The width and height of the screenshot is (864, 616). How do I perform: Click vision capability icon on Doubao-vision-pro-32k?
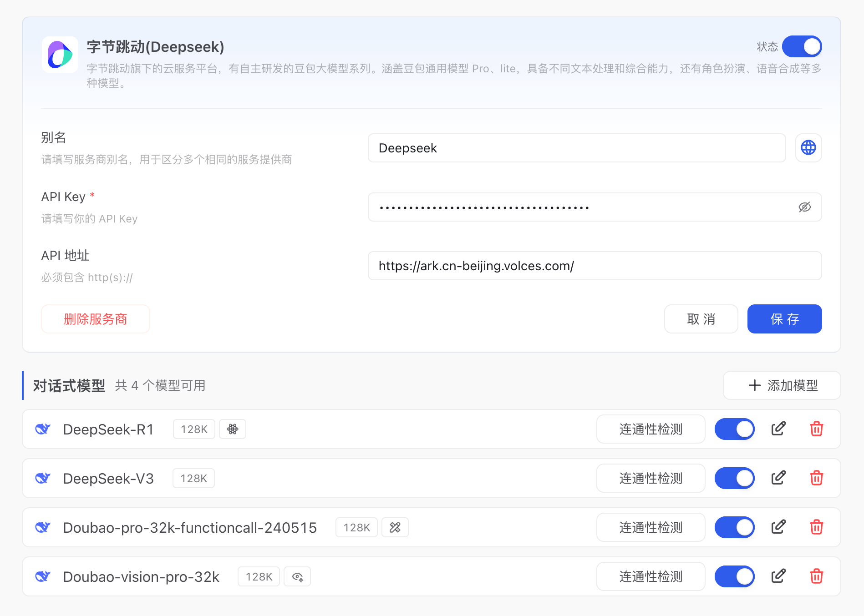click(x=297, y=576)
